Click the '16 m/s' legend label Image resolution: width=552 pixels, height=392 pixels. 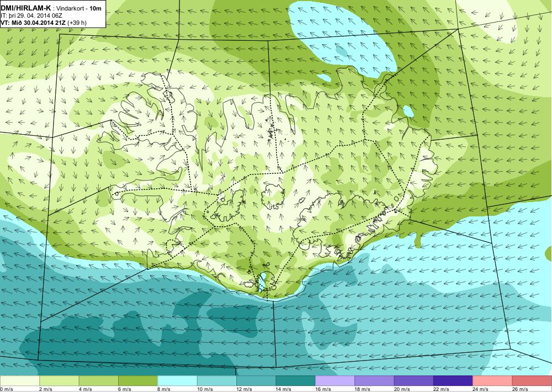click(323, 389)
